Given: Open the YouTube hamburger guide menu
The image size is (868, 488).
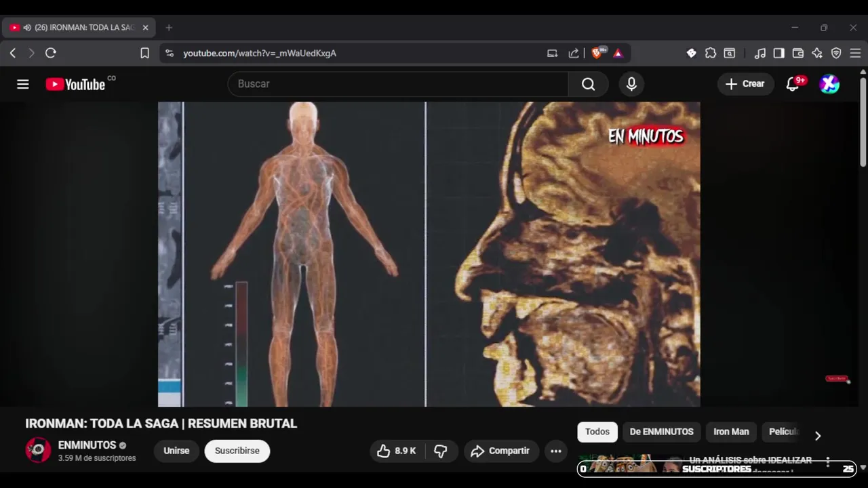Looking at the screenshot, I should 23,84.
